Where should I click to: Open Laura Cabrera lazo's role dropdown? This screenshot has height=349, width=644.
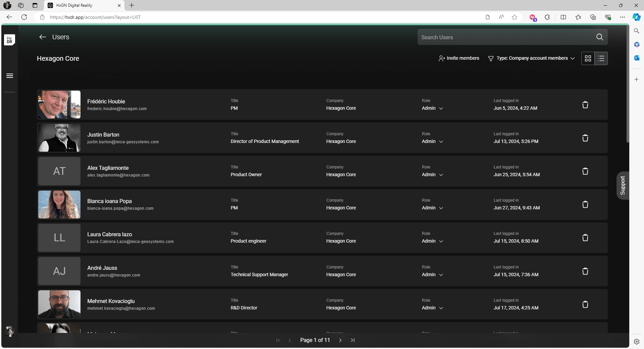pyautogui.click(x=432, y=241)
